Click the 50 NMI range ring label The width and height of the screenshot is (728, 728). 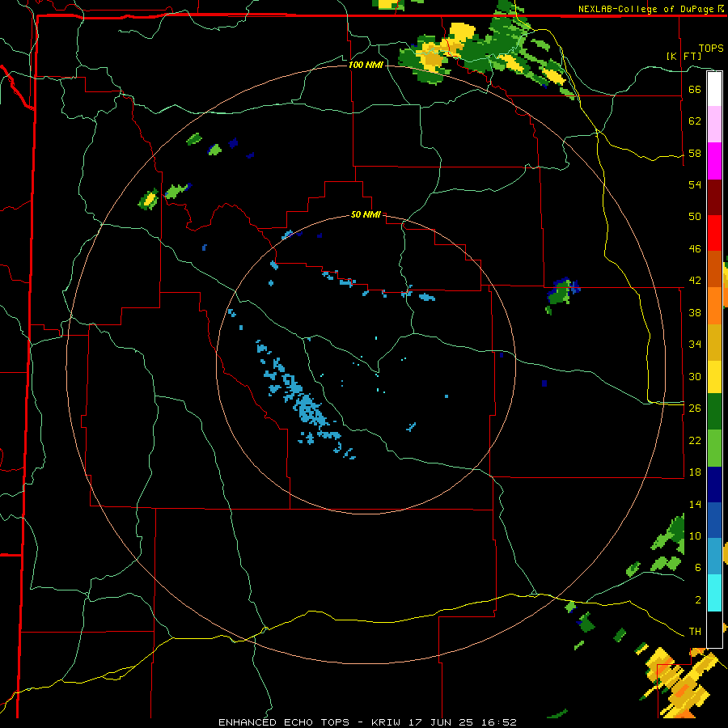click(366, 214)
